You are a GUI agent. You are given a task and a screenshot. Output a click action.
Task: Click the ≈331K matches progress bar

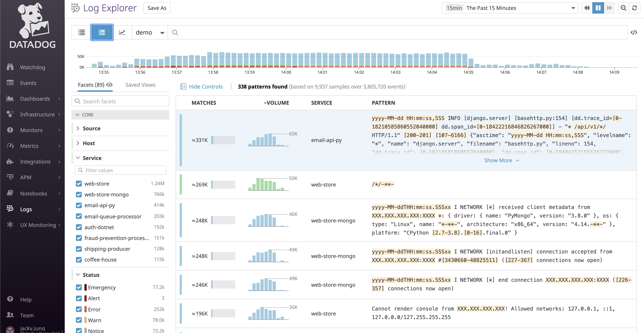223,140
